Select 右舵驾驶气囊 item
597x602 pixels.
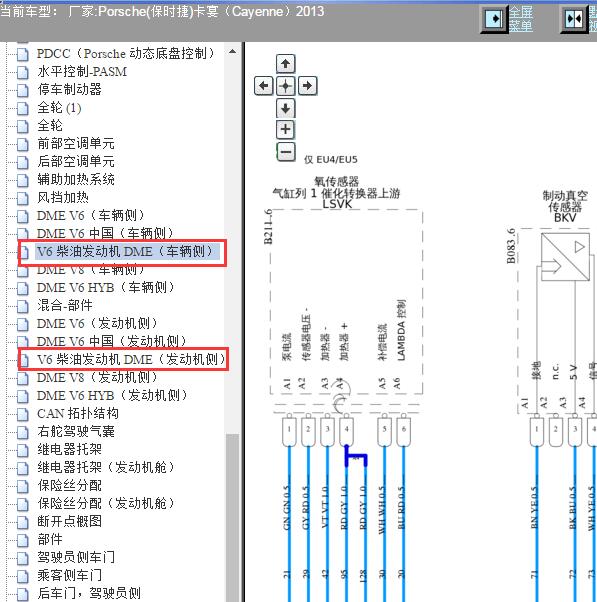coord(76,432)
